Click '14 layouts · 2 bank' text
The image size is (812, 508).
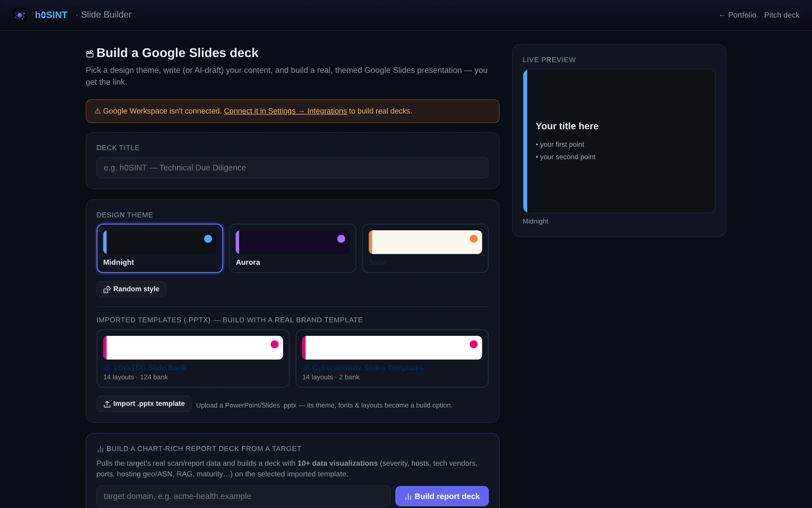(x=330, y=377)
